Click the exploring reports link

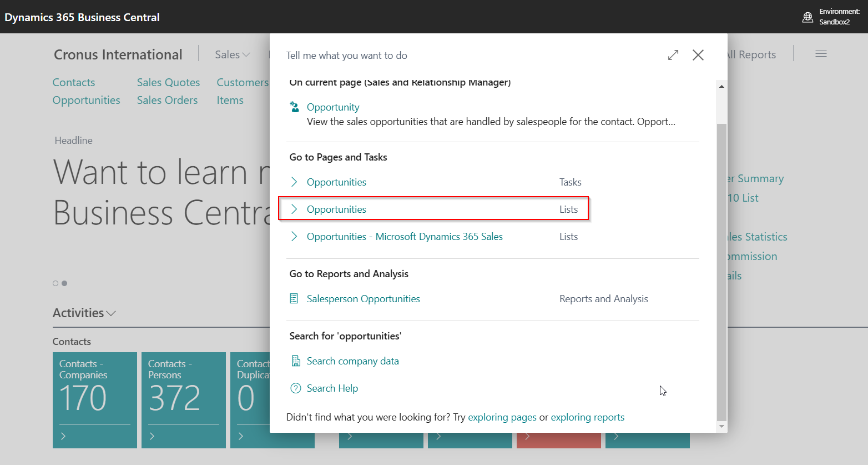[x=588, y=417]
